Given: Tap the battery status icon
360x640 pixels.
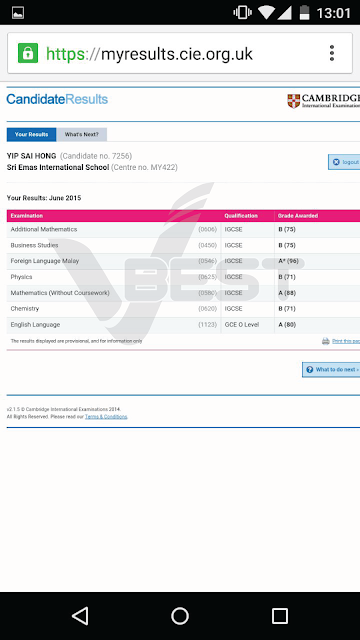Looking at the screenshot, I should (x=304, y=12).
